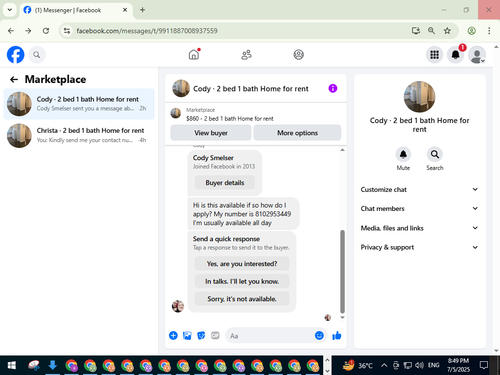Open the Chrome profile icon

coord(471,31)
